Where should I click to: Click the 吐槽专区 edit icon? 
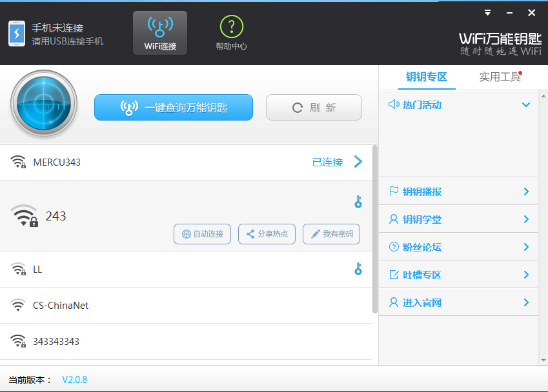[x=394, y=275]
